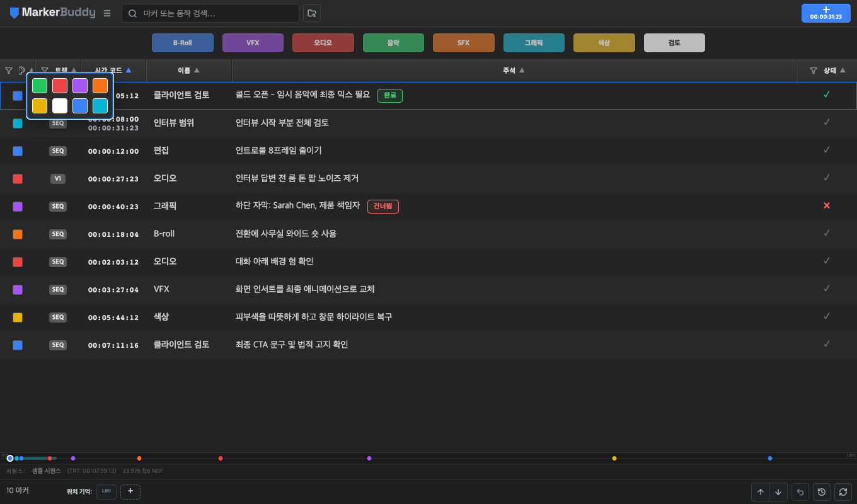Pick the green swatch in color popup
Screen dimensions: 857x504
(40, 86)
